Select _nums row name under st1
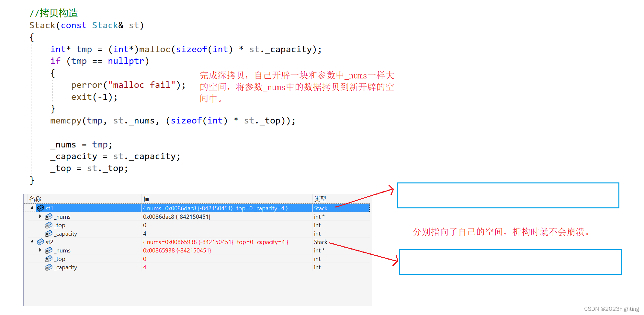The width and height of the screenshot is (644, 315). (x=62, y=216)
